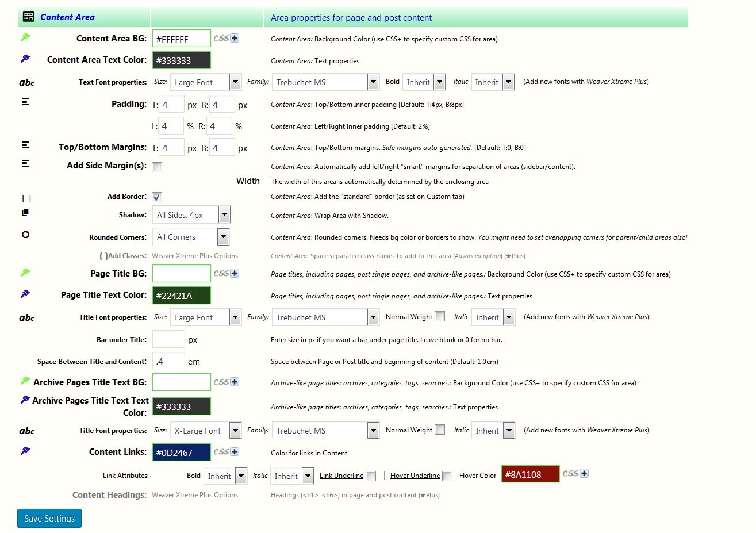
Task: Click the Padding top (T) input field
Action: pos(171,104)
